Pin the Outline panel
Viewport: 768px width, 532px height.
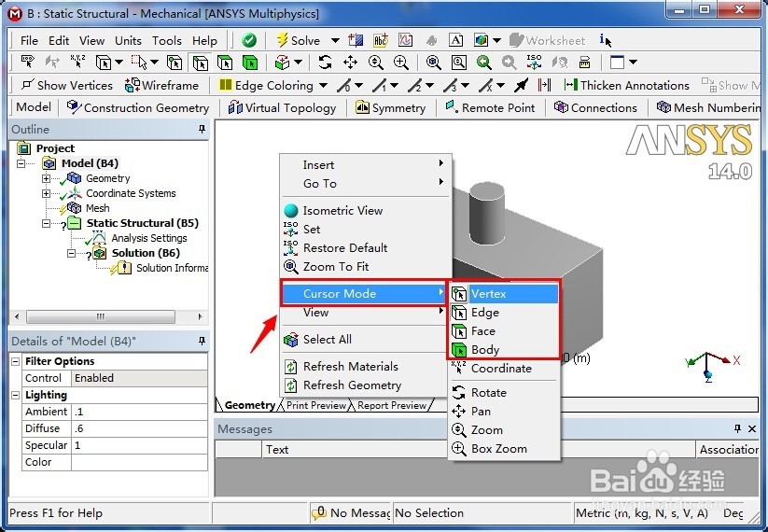pos(202,129)
